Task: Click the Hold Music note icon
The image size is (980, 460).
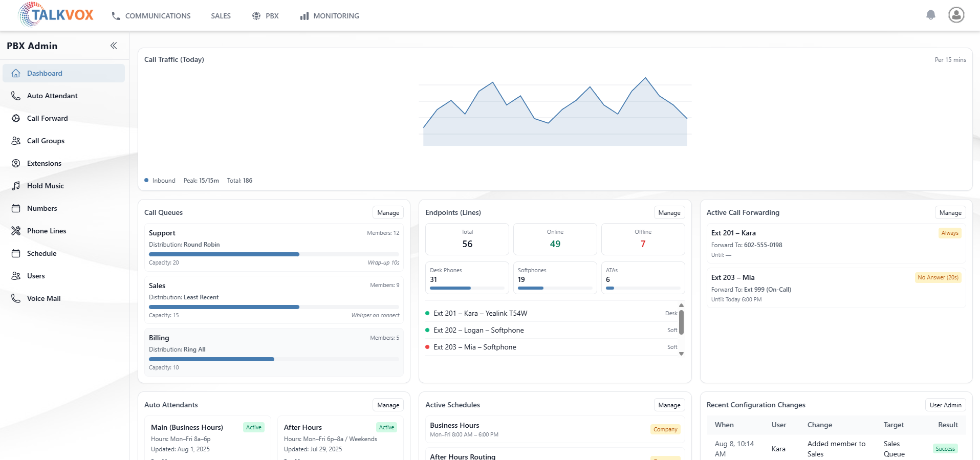Action: click(x=16, y=186)
